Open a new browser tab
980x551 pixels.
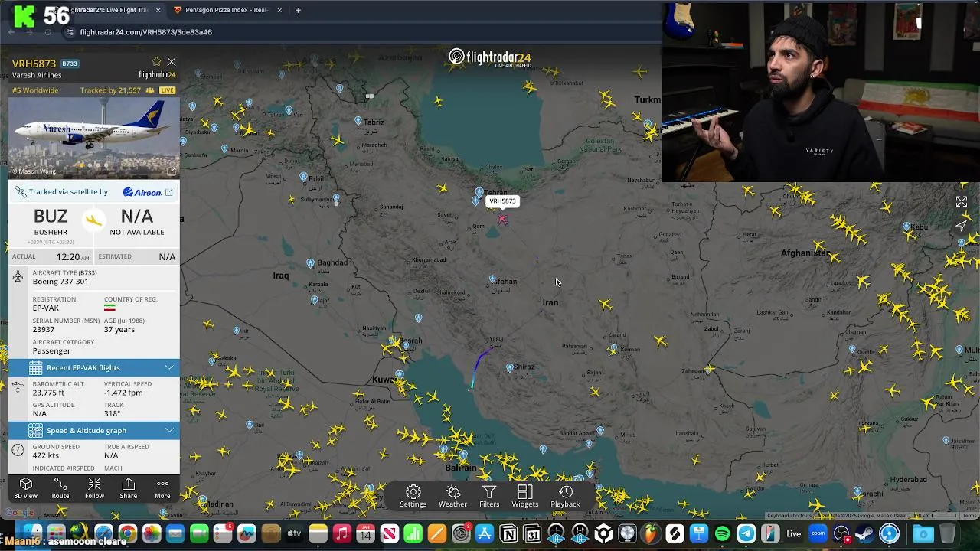[298, 10]
